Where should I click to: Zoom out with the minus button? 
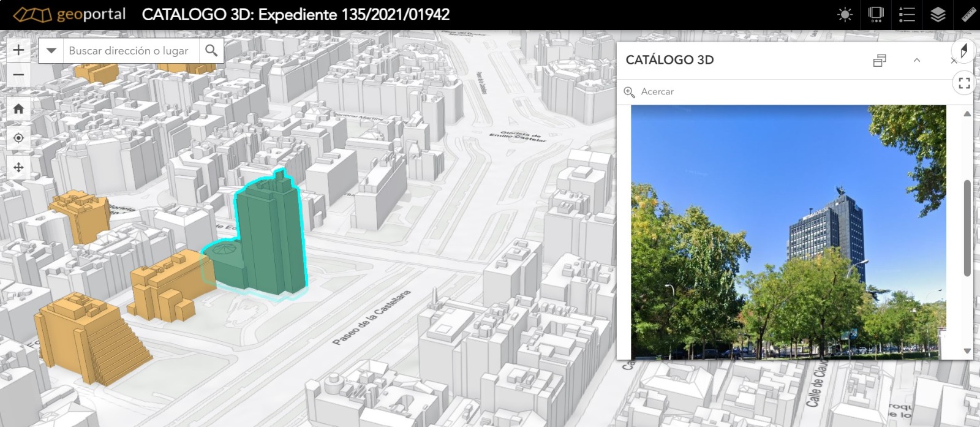coord(18,75)
